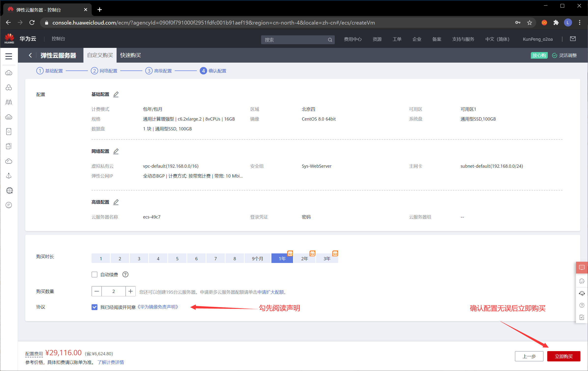Open the 企业 menu
The image size is (588, 371).
(x=417, y=39)
